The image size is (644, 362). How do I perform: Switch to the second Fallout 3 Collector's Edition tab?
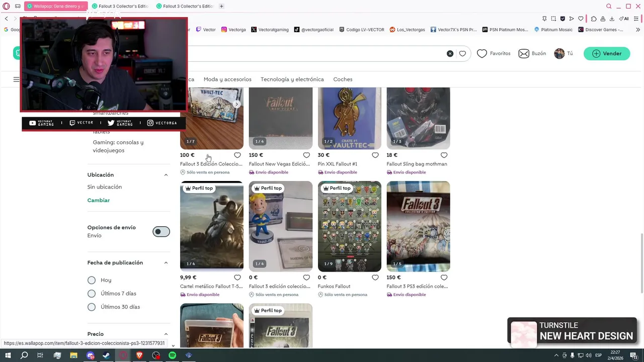pos(185,6)
